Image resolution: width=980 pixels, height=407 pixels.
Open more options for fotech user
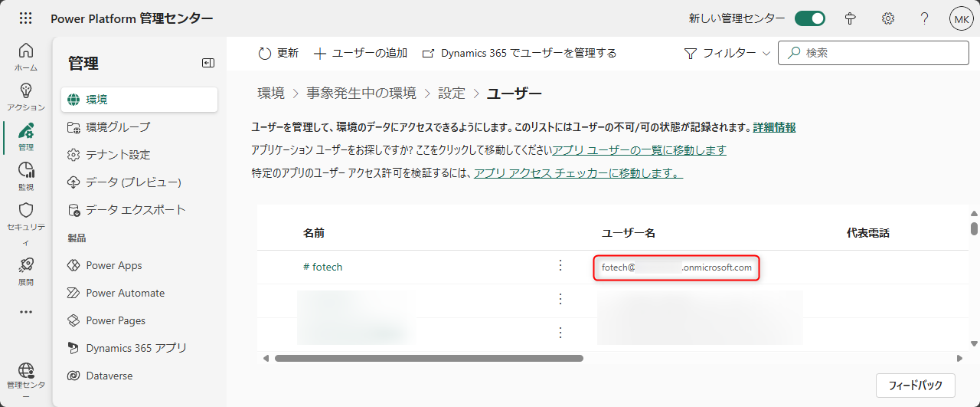[x=560, y=265]
